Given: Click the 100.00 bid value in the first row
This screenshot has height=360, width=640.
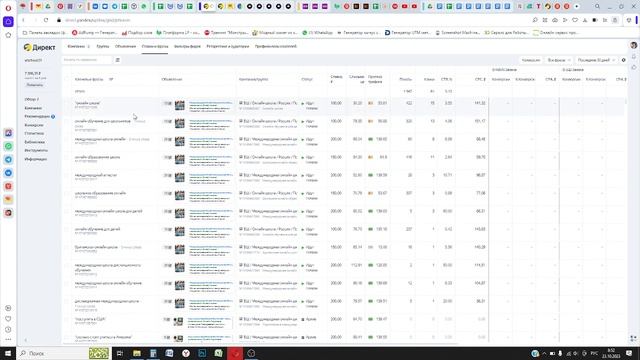Looking at the screenshot, I should click(x=336, y=104).
